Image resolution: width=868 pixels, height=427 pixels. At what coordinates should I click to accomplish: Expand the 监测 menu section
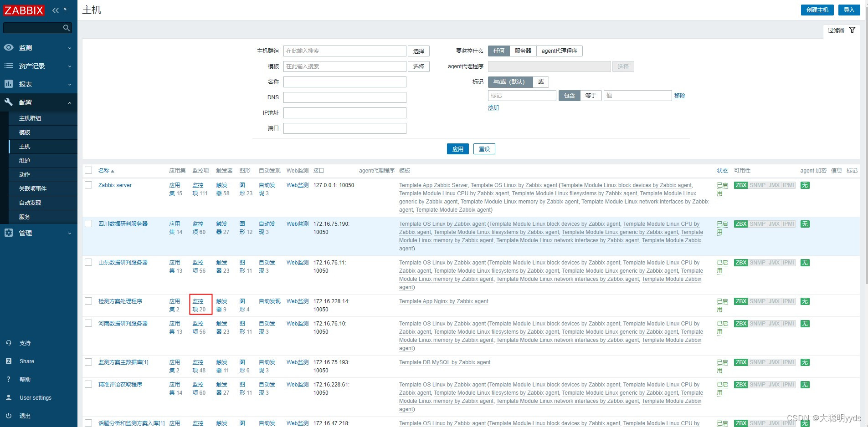point(38,47)
